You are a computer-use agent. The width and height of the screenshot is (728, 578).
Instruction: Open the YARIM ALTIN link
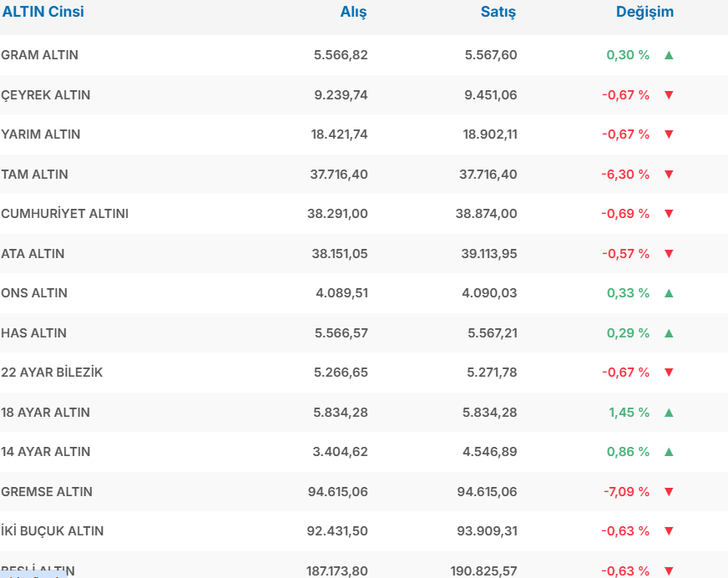(41, 134)
